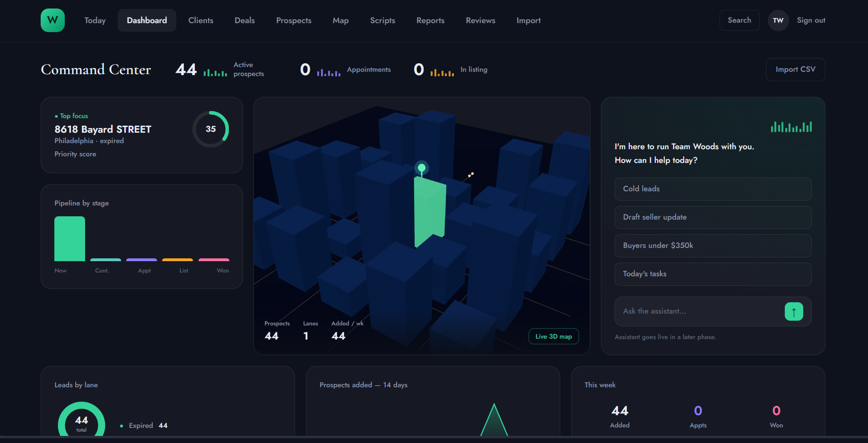Click the green map pin marker
Image resolution: width=868 pixels, height=443 pixels.
[x=421, y=168]
